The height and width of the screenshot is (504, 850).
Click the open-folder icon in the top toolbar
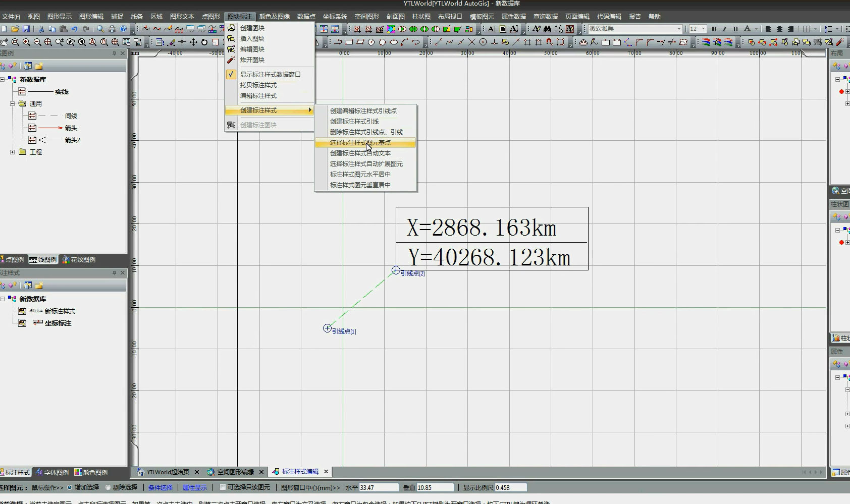(x=15, y=29)
